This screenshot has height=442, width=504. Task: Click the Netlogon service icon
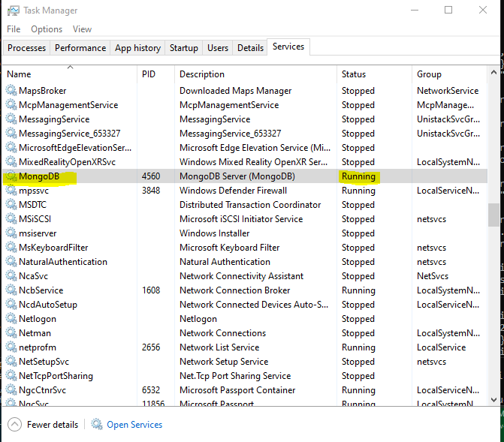pyautogui.click(x=11, y=319)
